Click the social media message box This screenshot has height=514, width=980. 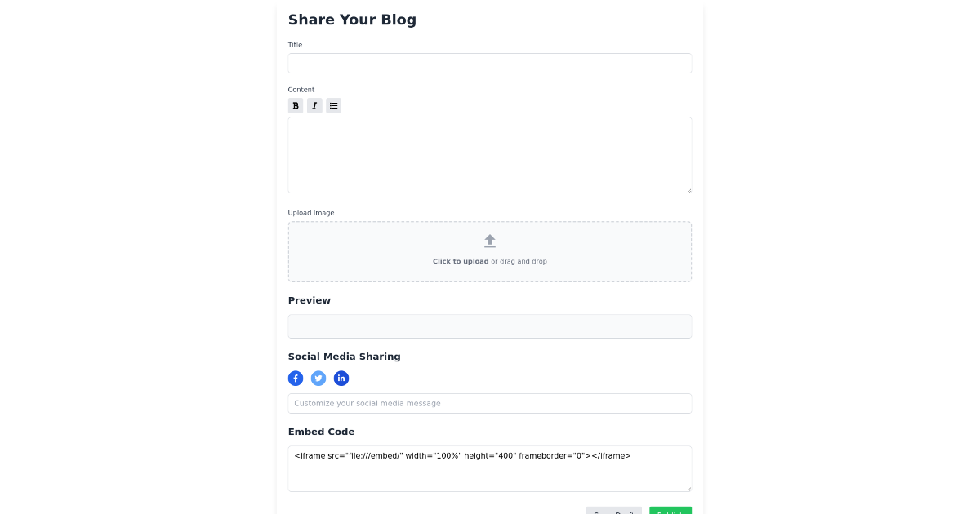click(489, 403)
